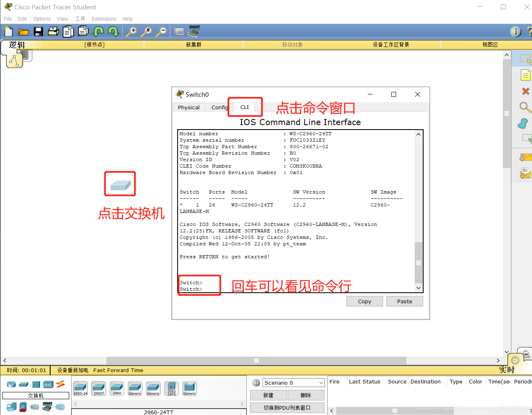Open the Edit menu
Screen dimensions: 532x415
point(22,19)
